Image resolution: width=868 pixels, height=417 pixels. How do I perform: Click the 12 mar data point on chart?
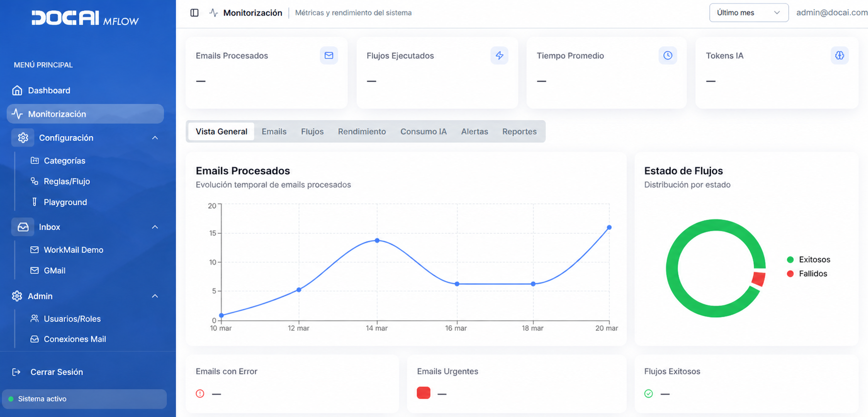[x=299, y=290]
